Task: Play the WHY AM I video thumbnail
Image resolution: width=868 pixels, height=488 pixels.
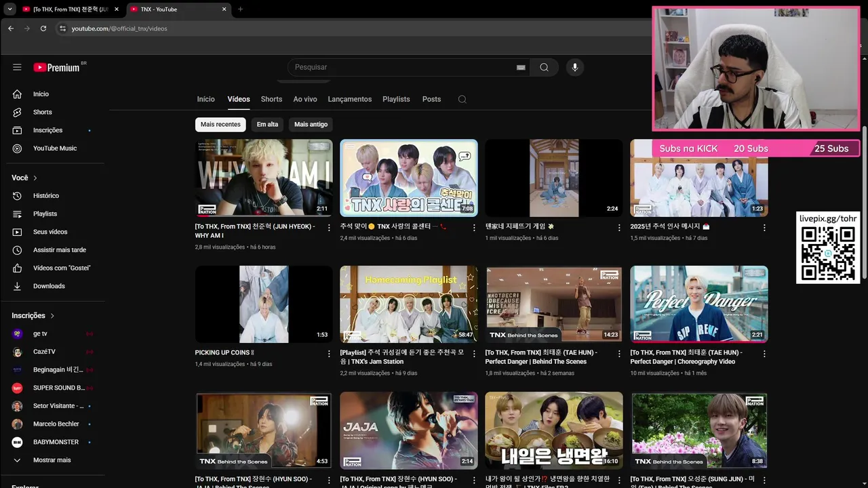Action: [x=264, y=178]
